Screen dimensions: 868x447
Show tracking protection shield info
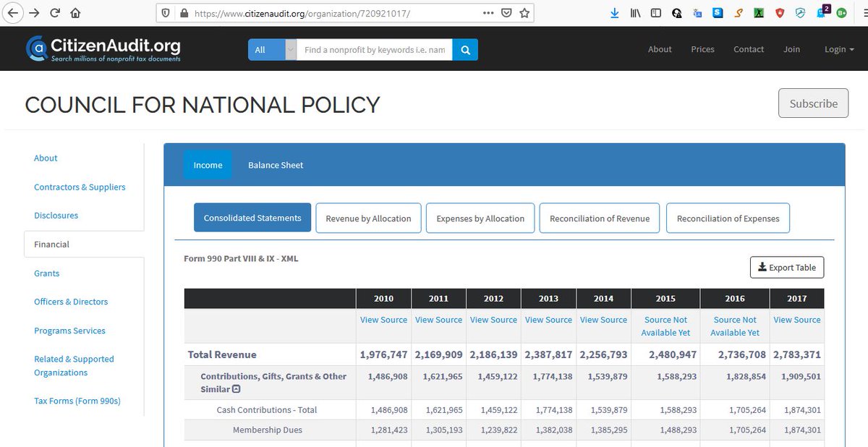166,13
